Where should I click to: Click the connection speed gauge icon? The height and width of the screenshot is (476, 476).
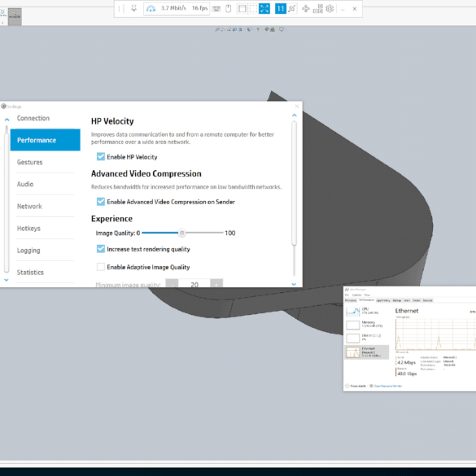[x=151, y=8]
